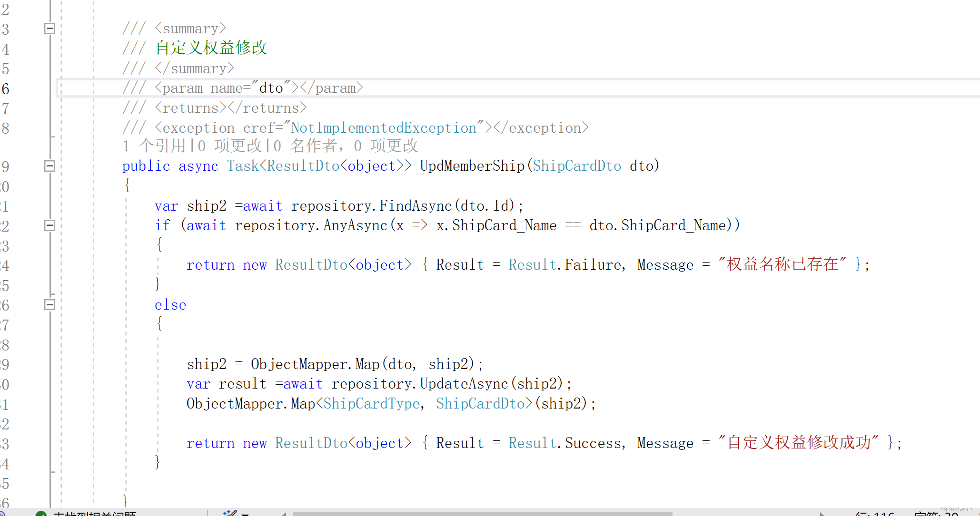Collapse the if statement block fold marker
The image size is (980, 516).
pyautogui.click(x=49, y=226)
